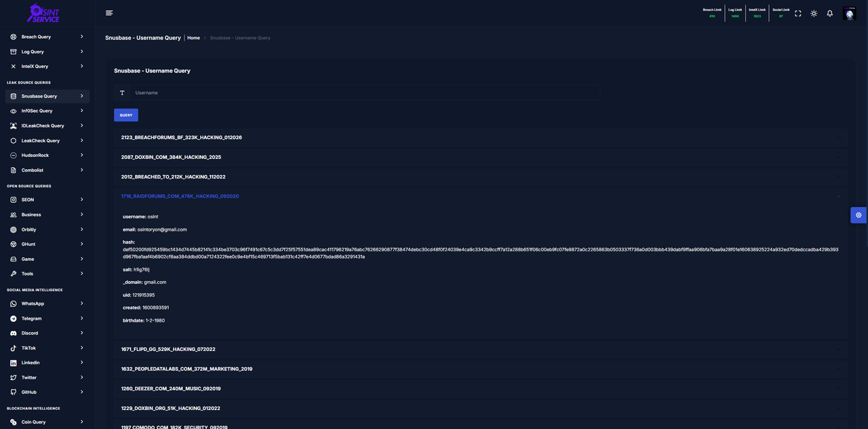
Task: Expand Inf0Sec Query submenu chevron
Action: point(81,111)
